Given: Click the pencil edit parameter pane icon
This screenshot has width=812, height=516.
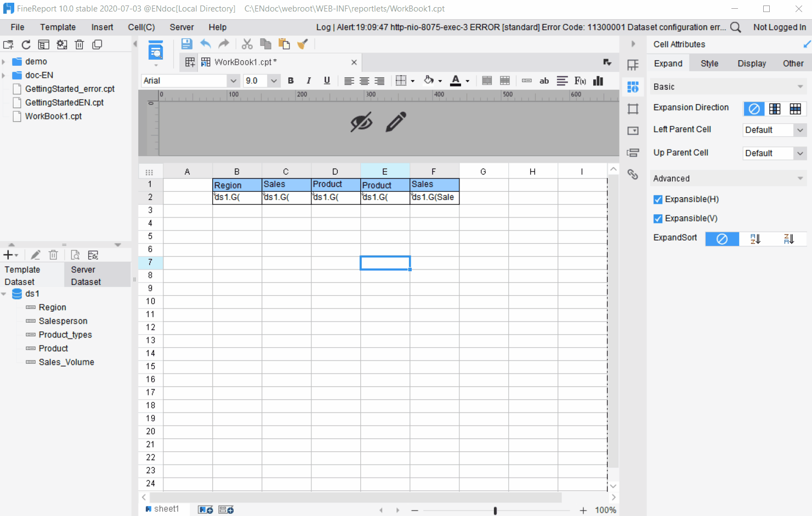Looking at the screenshot, I should coord(396,122).
